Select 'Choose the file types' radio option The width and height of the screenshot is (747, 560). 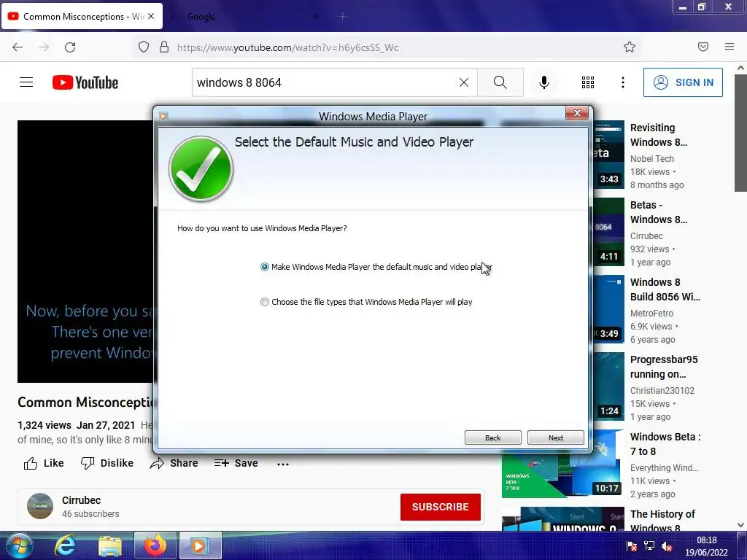tap(264, 302)
